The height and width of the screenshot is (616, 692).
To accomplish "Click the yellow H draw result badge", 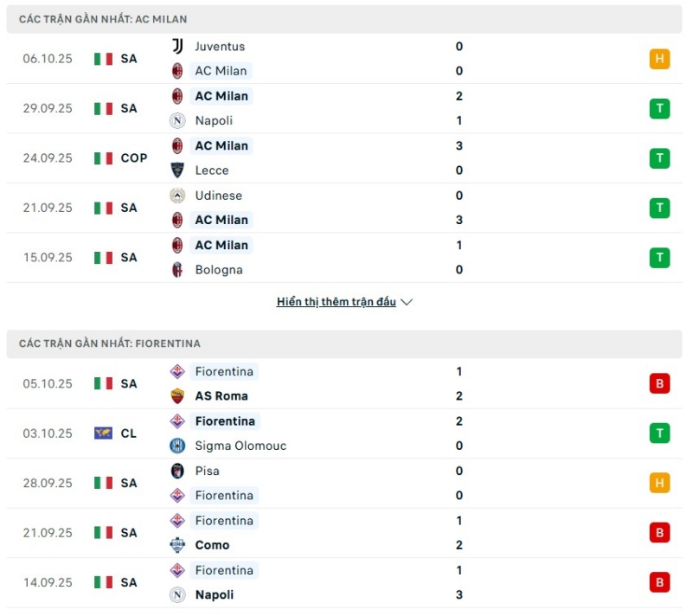I will [659, 59].
